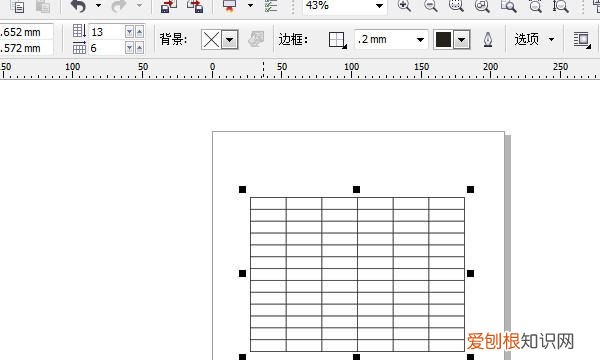
Task: Click the middle-left table selection handle
Action: [243, 274]
